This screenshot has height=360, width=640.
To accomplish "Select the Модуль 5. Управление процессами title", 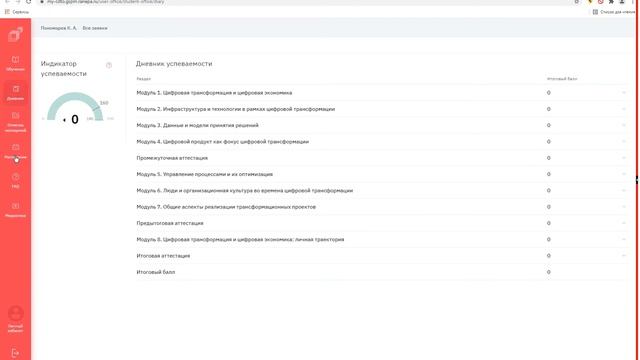I will [x=204, y=174].
